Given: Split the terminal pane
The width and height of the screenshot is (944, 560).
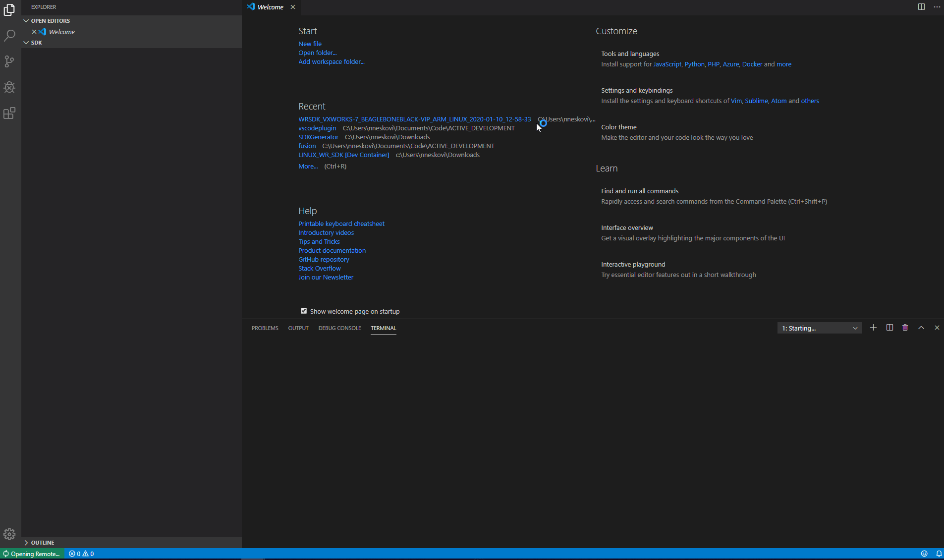Looking at the screenshot, I should click(889, 328).
